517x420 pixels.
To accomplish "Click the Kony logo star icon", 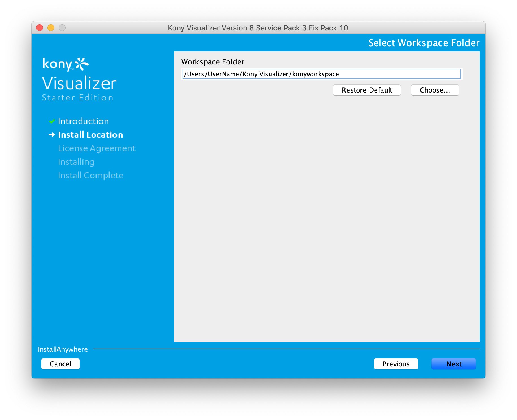I will point(82,64).
